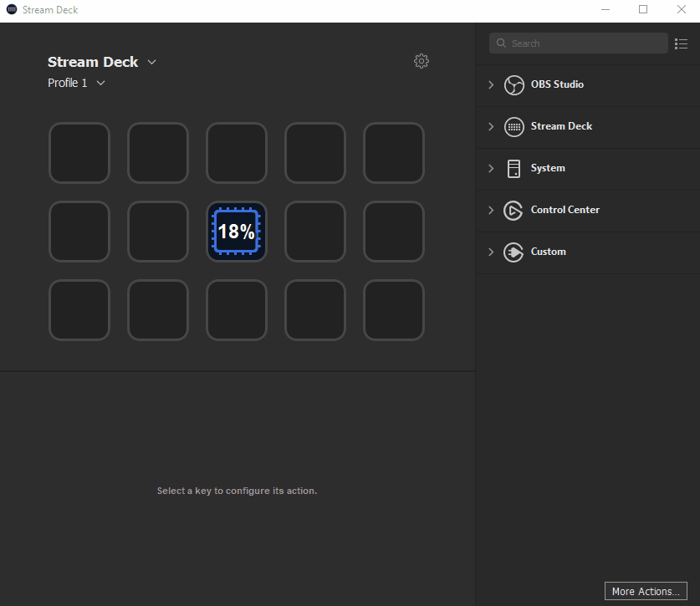This screenshot has width=700, height=606.
Task: Close the Stream Deck window
Action: [682, 9]
